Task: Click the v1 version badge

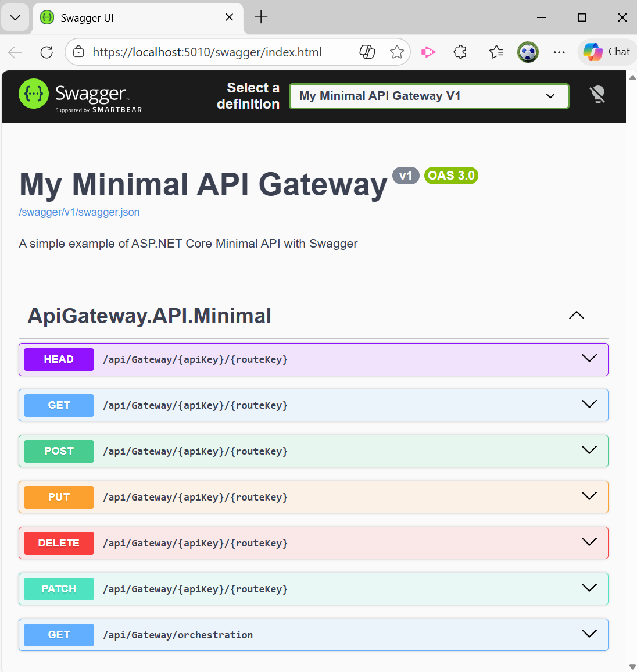Action: (x=406, y=176)
